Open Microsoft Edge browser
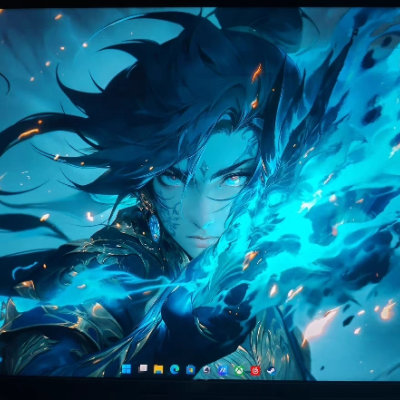The width and height of the screenshot is (400, 400). click(174, 369)
